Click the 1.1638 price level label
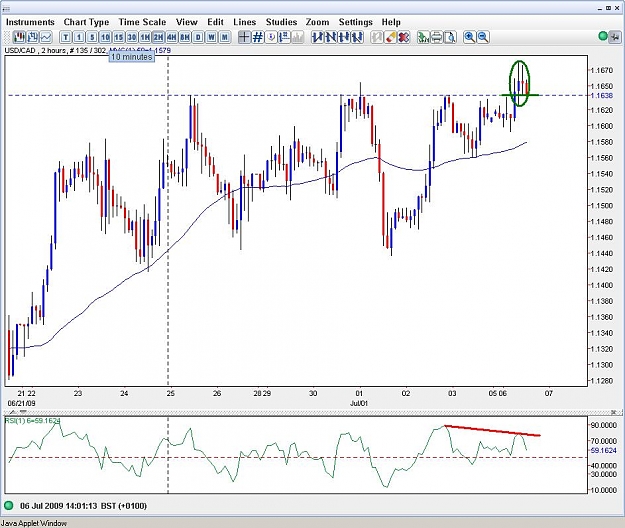 pyautogui.click(x=601, y=96)
